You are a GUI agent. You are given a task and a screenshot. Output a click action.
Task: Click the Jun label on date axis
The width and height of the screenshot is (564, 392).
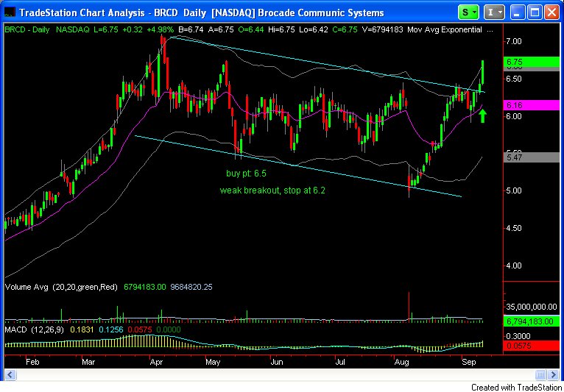[x=276, y=362]
